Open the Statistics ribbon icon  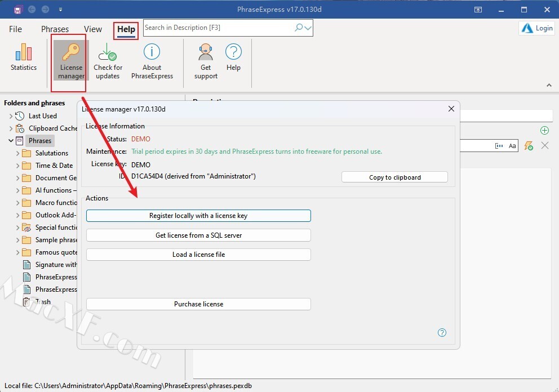point(24,52)
